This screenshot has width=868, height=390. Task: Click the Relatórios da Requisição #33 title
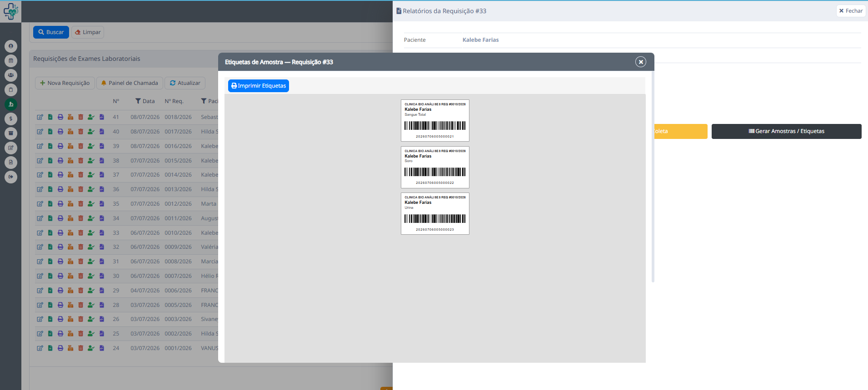pos(444,11)
